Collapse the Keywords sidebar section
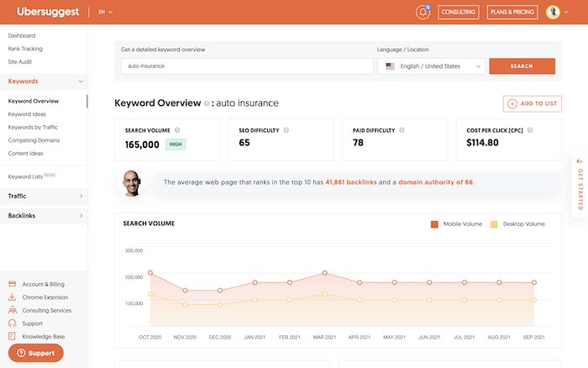The height and width of the screenshot is (368, 588). click(x=44, y=81)
